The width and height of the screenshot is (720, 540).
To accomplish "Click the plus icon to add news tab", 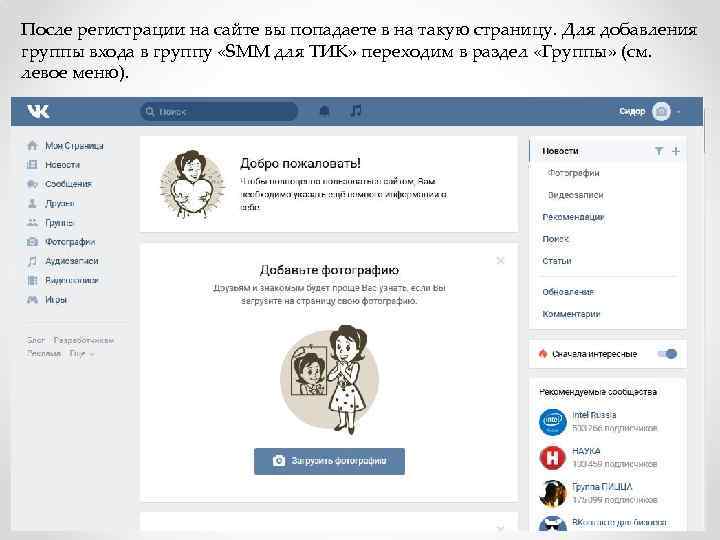I will 676,151.
